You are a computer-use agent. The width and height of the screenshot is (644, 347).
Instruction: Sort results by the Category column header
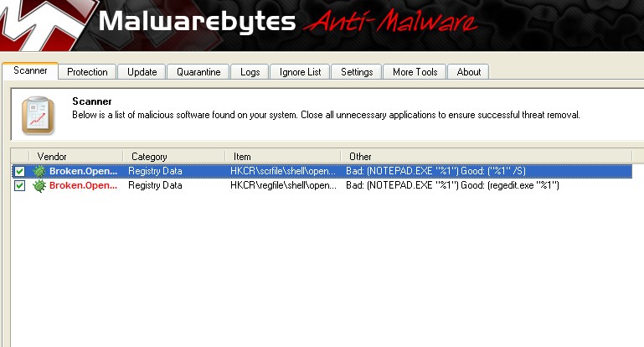point(174,157)
